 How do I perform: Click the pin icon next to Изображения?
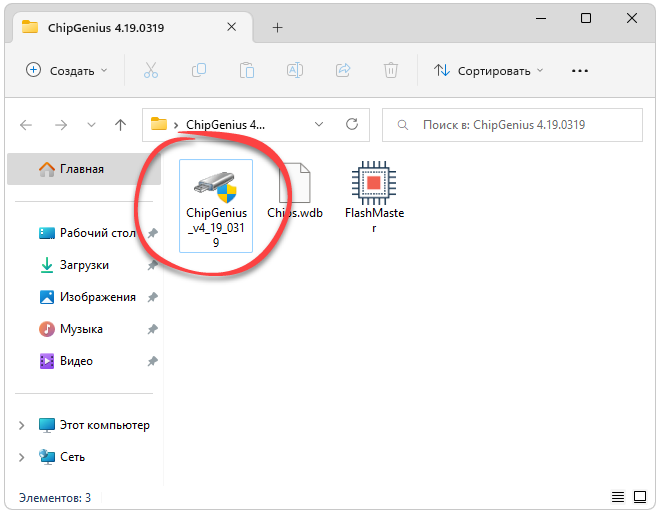[x=153, y=297]
